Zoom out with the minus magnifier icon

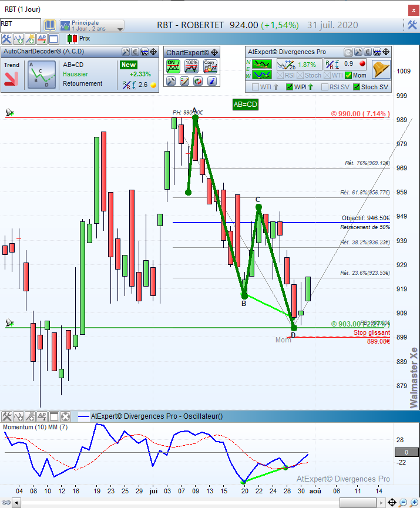403,503
